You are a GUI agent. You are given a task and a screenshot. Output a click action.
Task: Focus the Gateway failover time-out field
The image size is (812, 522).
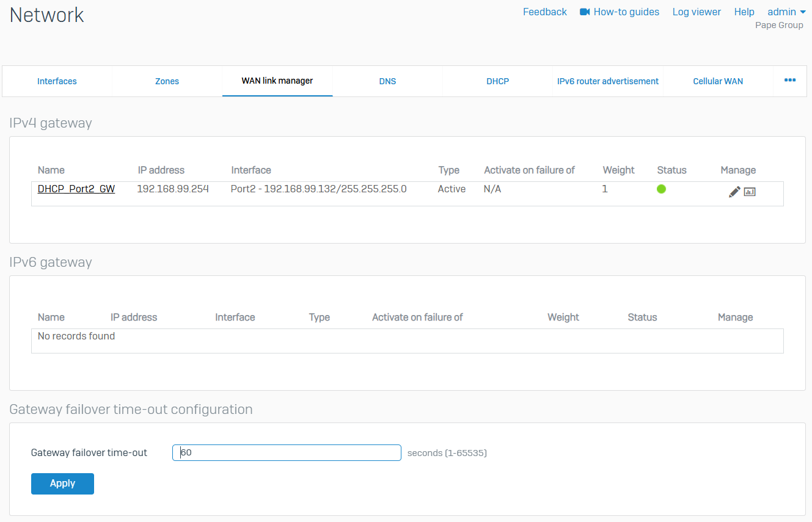(287, 452)
